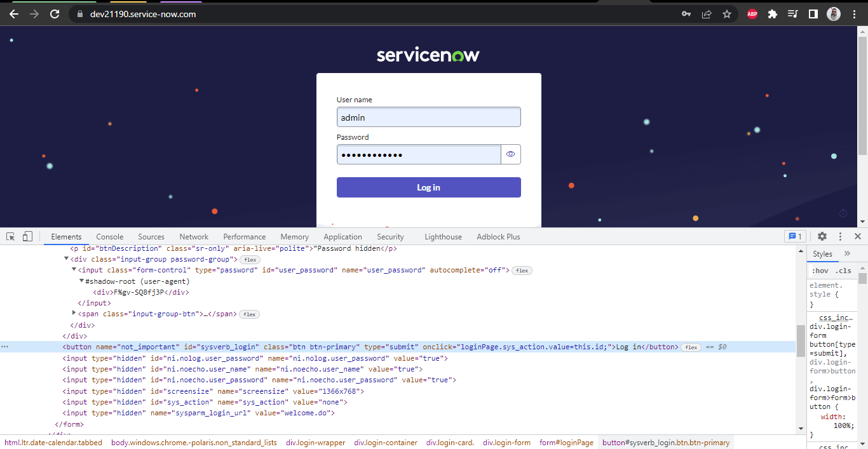Expand the input-group-btn span node

tap(74, 314)
